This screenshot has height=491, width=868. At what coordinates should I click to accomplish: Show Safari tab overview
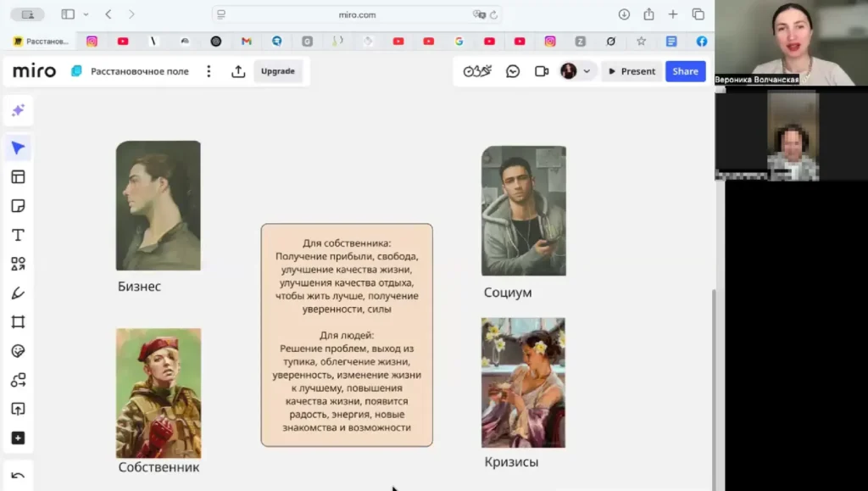coord(698,14)
